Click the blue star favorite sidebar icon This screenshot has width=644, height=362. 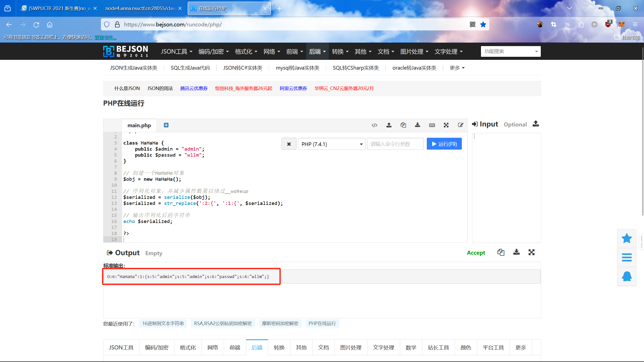click(627, 239)
